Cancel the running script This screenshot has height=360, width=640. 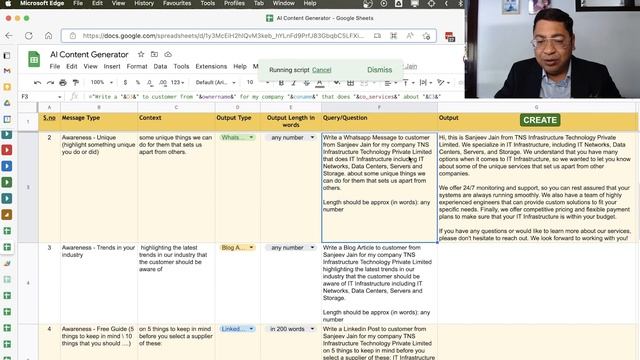click(x=322, y=70)
